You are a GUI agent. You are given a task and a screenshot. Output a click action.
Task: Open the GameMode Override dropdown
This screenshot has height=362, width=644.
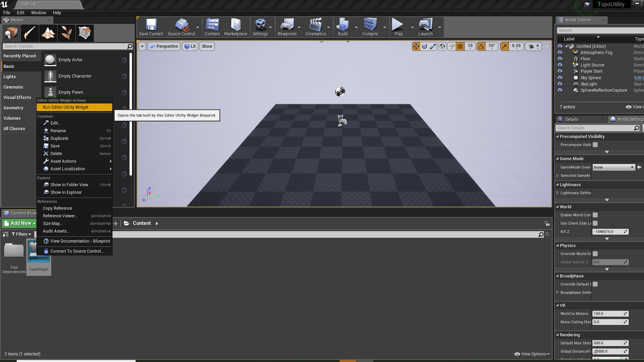click(x=613, y=167)
